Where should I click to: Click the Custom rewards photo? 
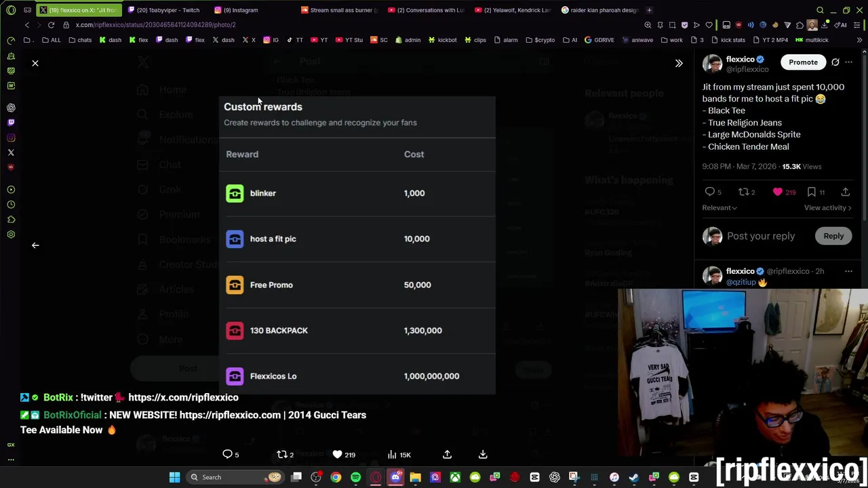click(x=357, y=245)
